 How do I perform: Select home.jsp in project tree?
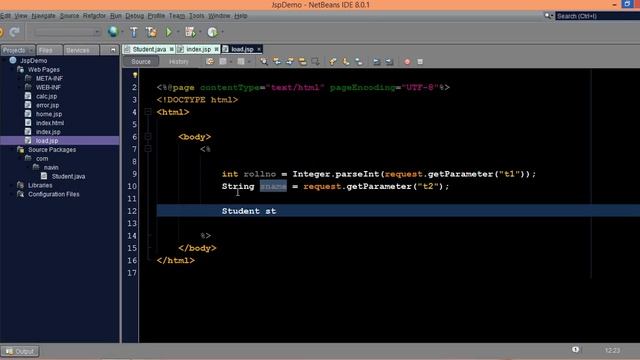(49, 114)
